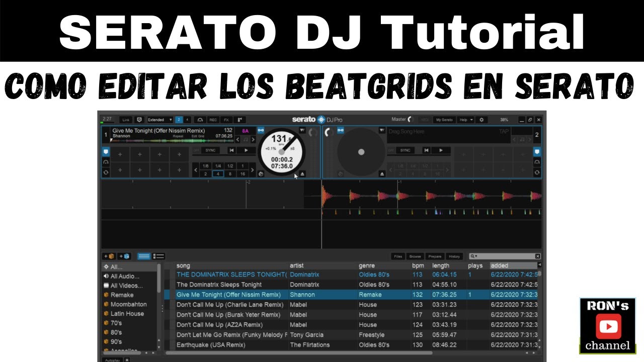The height and width of the screenshot is (362, 644).
Task: Open the settings gear icon
Action: [x=481, y=120]
